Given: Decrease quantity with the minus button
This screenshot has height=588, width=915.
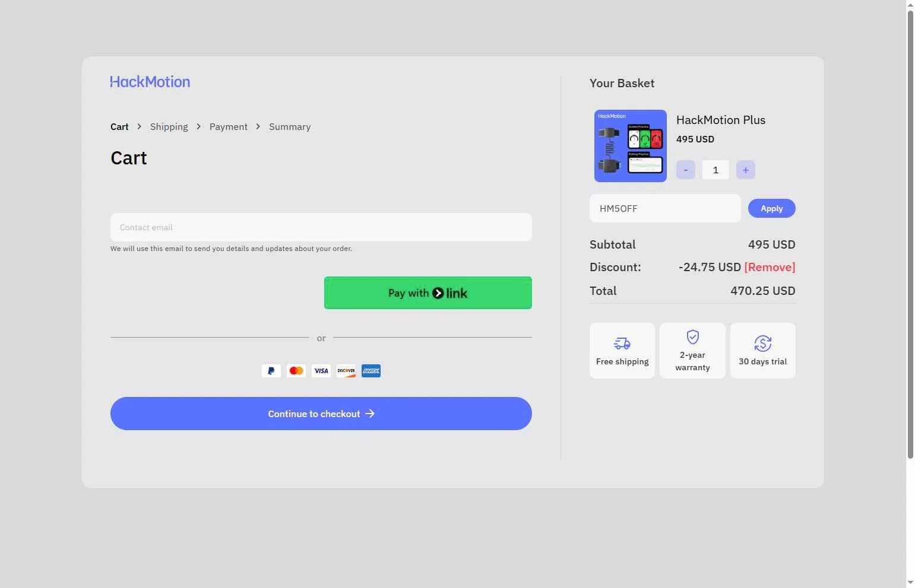Looking at the screenshot, I should point(686,170).
